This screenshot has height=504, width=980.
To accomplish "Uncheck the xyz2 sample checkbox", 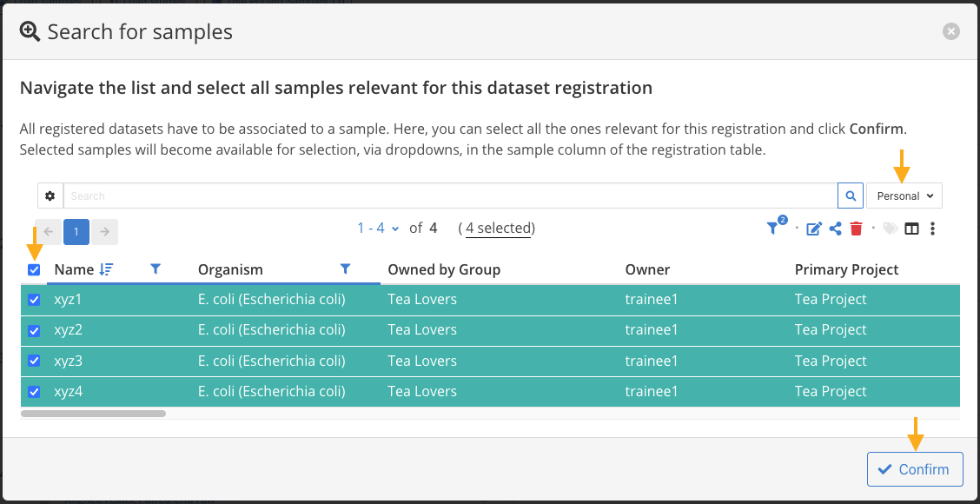I will (x=35, y=330).
